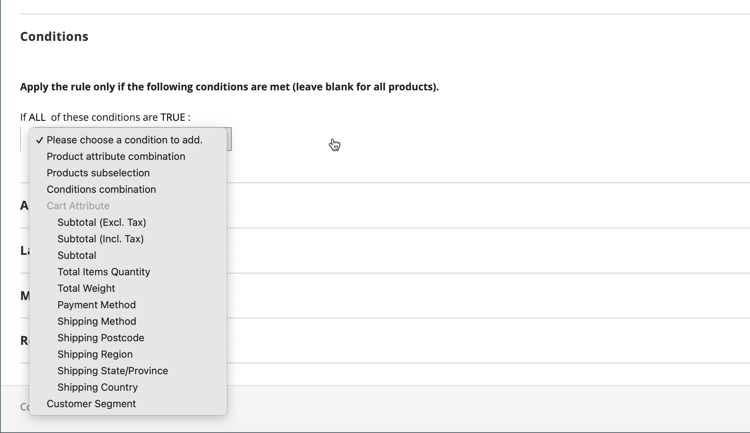Click the "ALL" aggregator link
750x433 pixels.
tap(37, 117)
